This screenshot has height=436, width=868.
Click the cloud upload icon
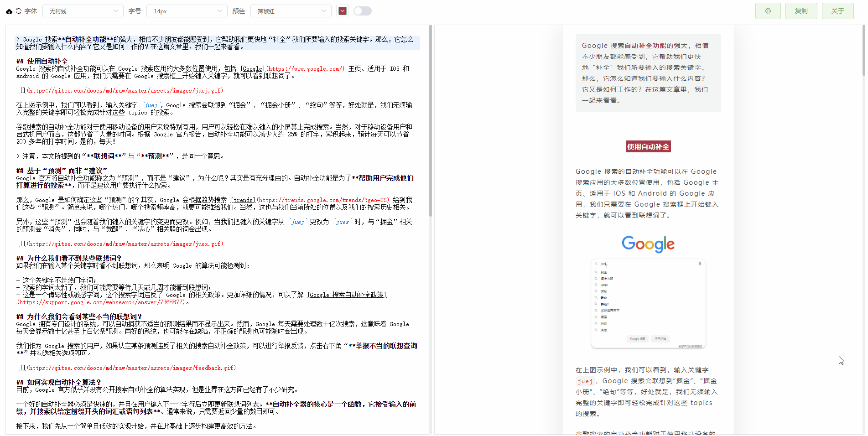click(x=9, y=11)
